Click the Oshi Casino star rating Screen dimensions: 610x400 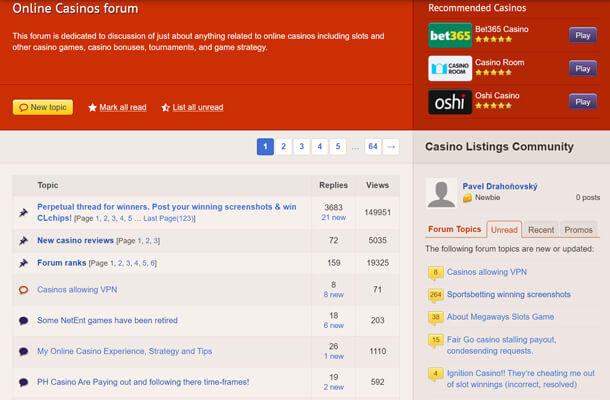click(493, 105)
